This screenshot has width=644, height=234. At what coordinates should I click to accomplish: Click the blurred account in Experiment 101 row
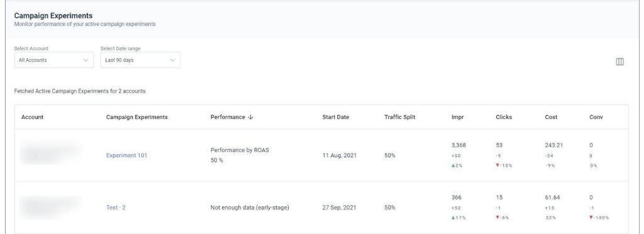pos(50,152)
